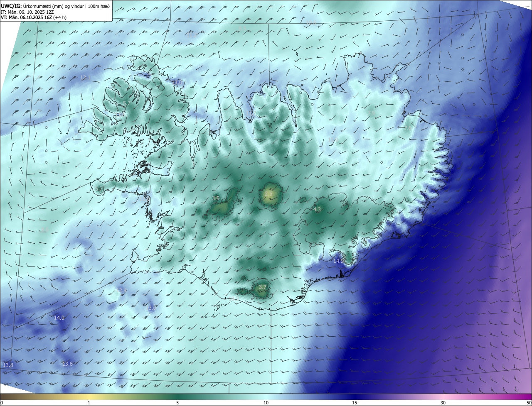The width and height of the screenshot is (532, 406).
Task: Click the '5' tick on the colour scale
Action: click(177, 403)
